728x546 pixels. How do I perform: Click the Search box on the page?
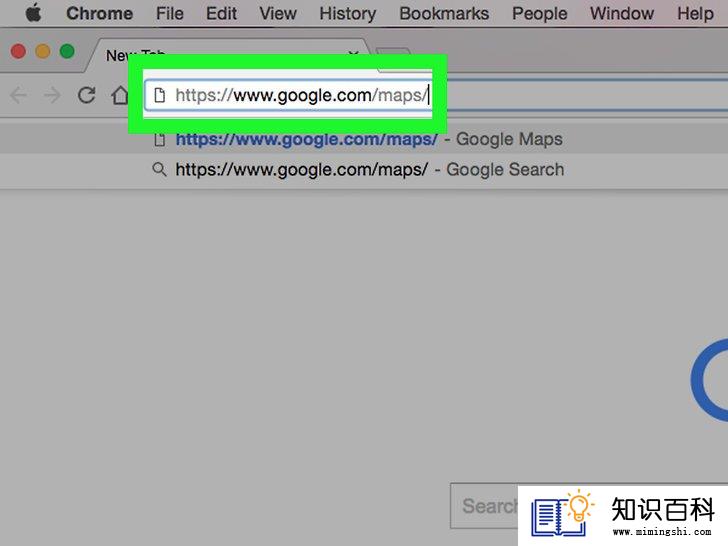pyautogui.click(x=484, y=506)
